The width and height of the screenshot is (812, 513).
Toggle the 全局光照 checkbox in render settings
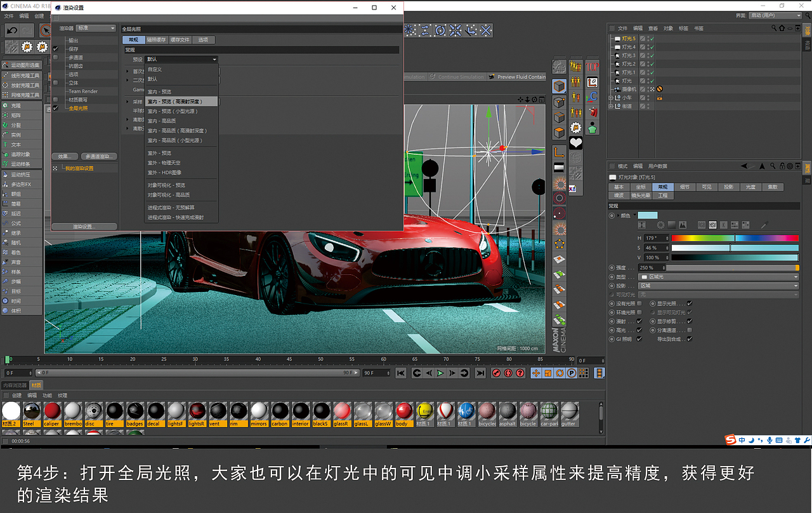click(x=56, y=108)
